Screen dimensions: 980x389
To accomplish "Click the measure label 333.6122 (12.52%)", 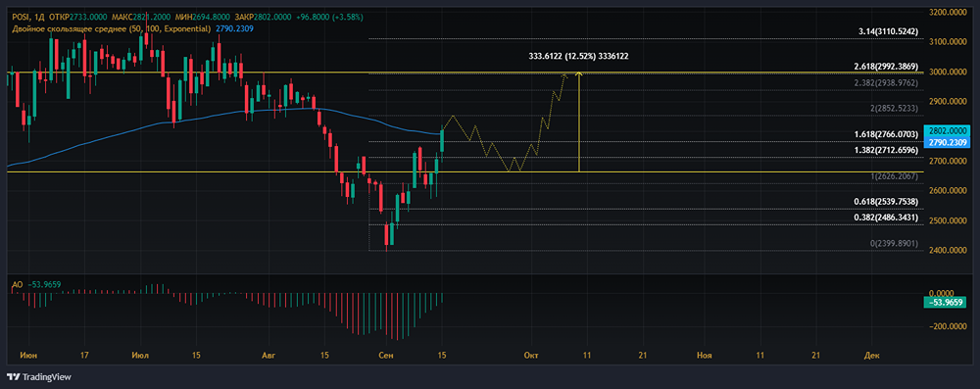I will click(x=578, y=56).
